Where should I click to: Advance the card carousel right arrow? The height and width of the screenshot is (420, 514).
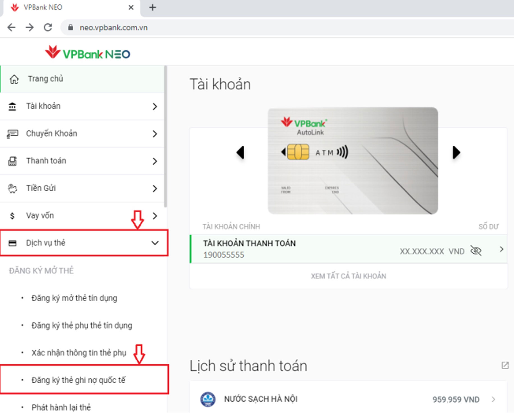point(456,152)
